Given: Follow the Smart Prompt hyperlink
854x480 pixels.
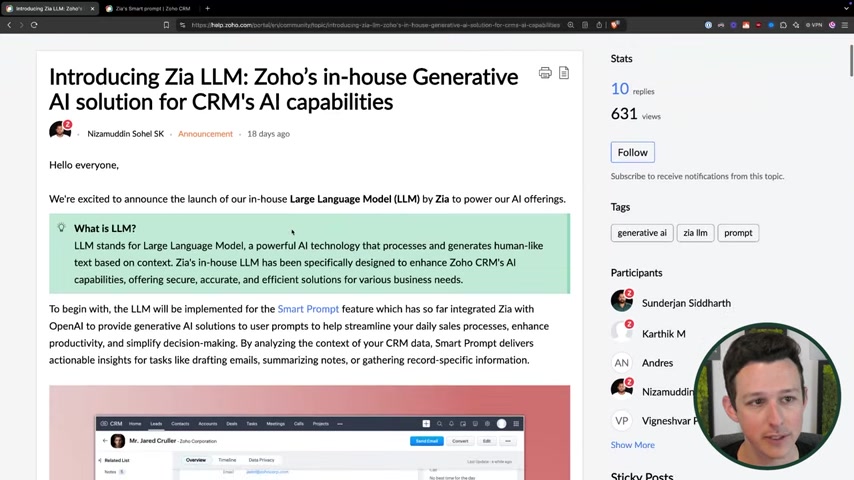Looking at the screenshot, I should pos(308,309).
